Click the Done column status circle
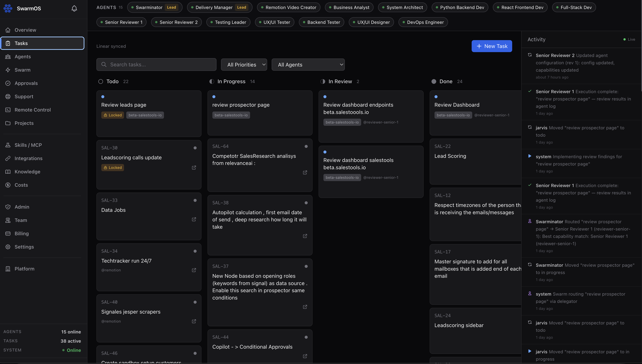This screenshot has width=642, height=364. (434, 82)
